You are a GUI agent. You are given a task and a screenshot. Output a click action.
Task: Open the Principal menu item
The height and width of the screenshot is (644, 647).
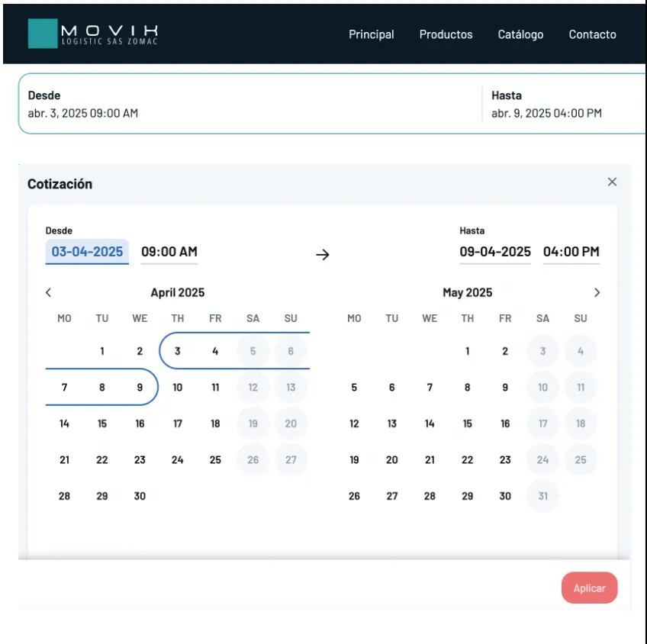pyautogui.click(x=372, y=34)
